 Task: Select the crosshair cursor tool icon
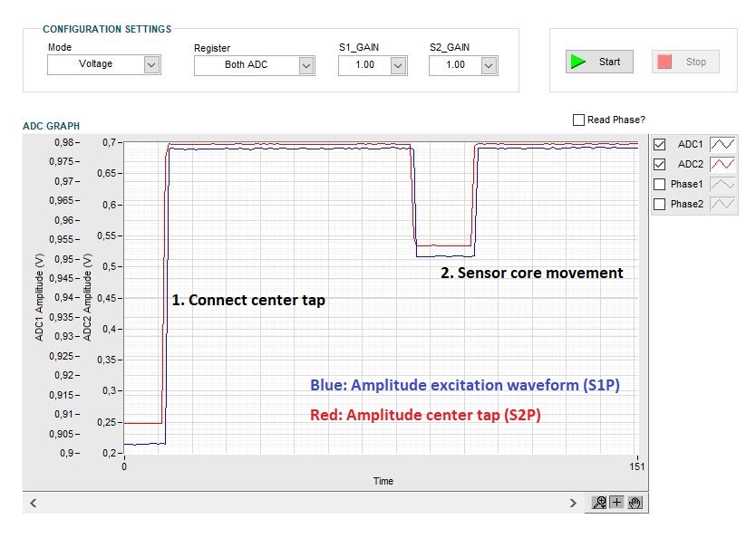[x=616, y=503]
